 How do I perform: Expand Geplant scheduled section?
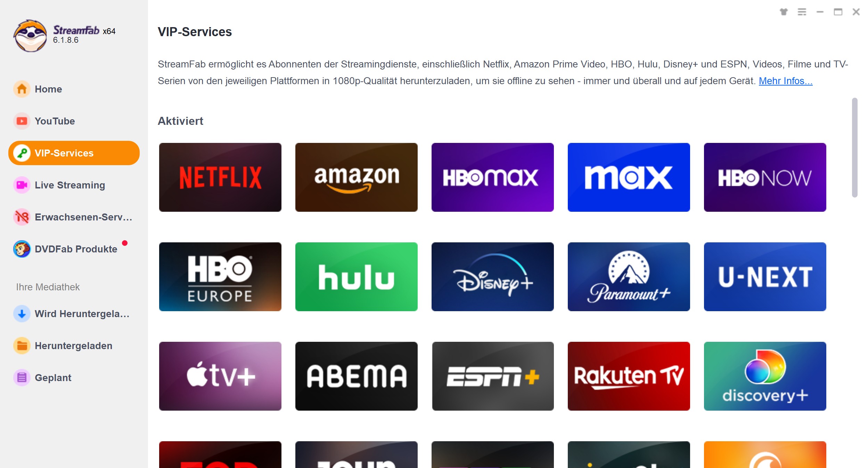pyautogui.click(x=53, y=378)
